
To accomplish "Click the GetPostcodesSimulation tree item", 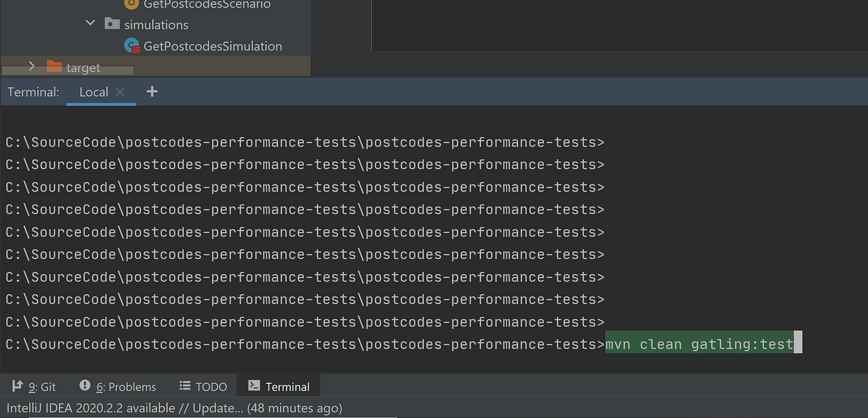I will pos(213,45).
